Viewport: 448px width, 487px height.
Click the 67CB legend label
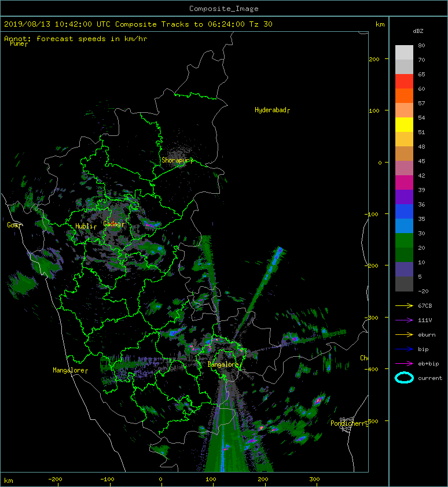pyautogui.click(x=425, y=306)
